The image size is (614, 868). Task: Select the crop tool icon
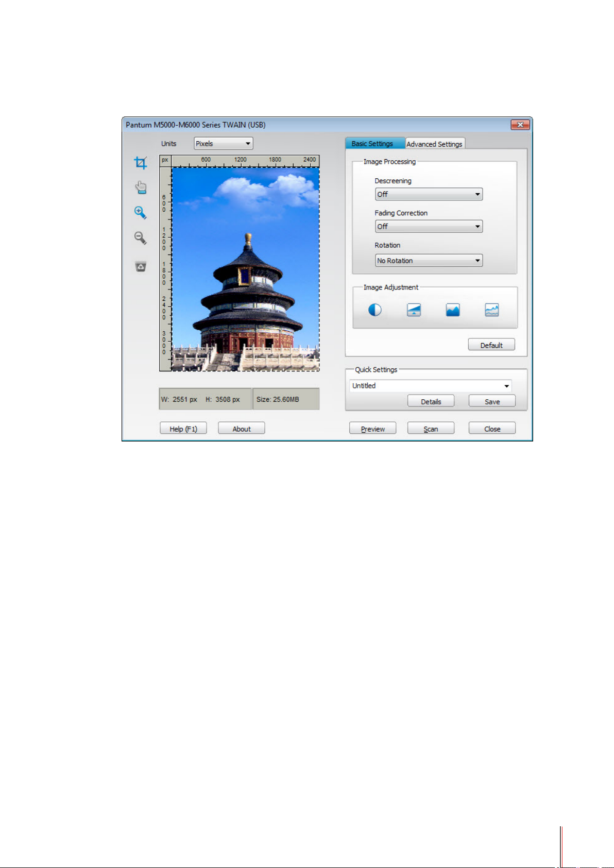141,163
